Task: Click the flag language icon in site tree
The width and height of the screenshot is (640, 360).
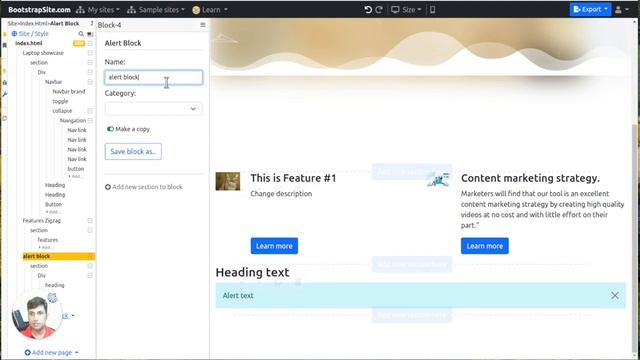Action: (90, 34)
